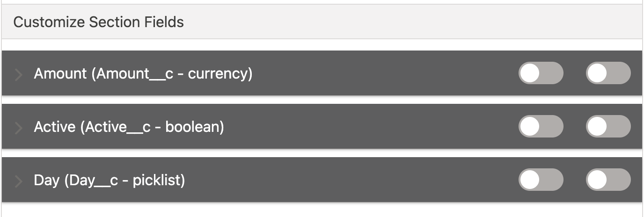The width and height of the screenshot is (644, 217).
Task: Click empty middle area of Day row bar
Action: coord(351,180)
